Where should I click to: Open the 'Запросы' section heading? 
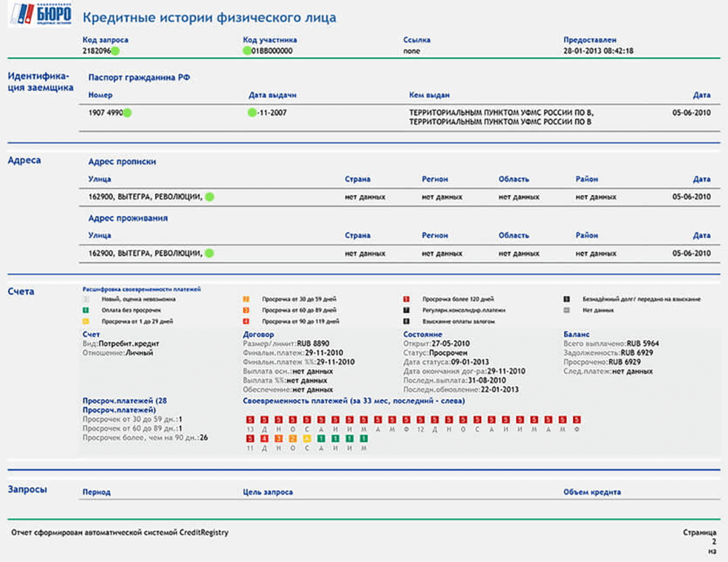(27, 490)
